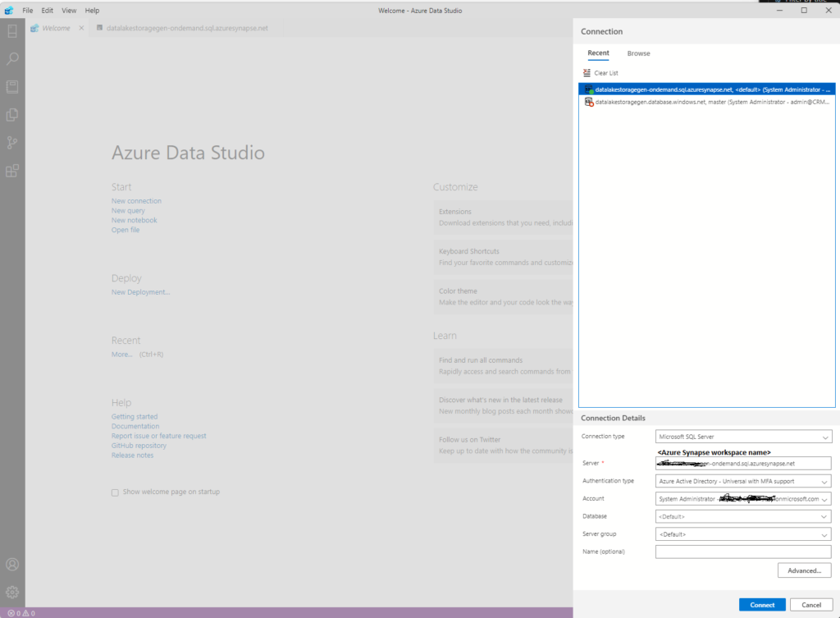The image size is (840, 618).
Task: Click the Find and run all commands card
Action: (x=503, y=365)
